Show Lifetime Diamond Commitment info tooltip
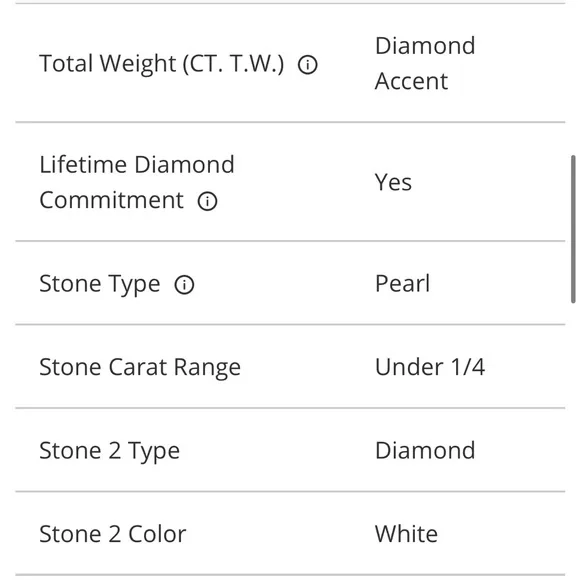 point(207,201)
